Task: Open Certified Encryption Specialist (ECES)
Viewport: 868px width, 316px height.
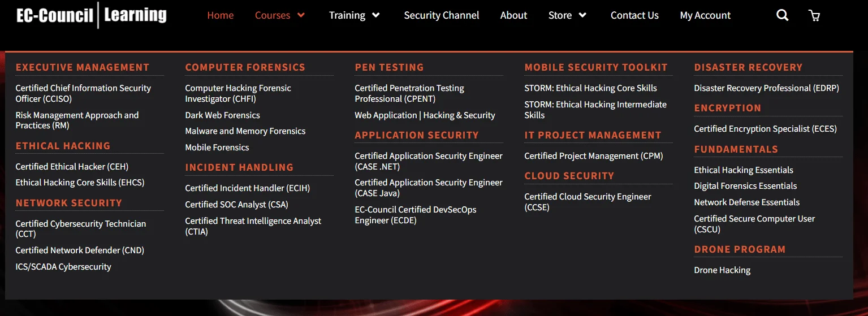Action: pyautogui.click(x=765, y=128)
